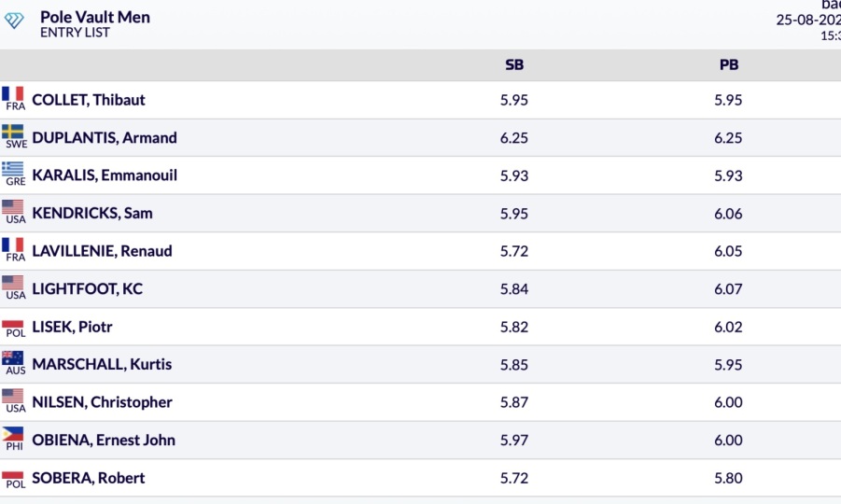Click Duplantis's 6.25 season best value

pyautogui.click(x=514, y=138)
